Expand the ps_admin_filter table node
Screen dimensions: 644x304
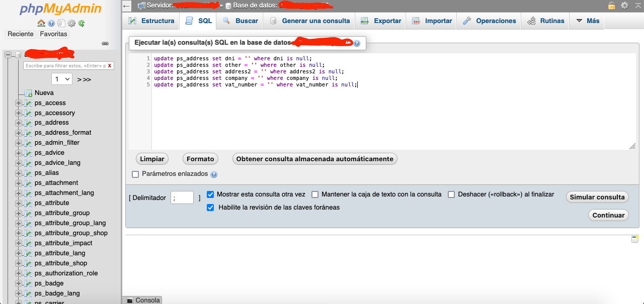(19, 143)
